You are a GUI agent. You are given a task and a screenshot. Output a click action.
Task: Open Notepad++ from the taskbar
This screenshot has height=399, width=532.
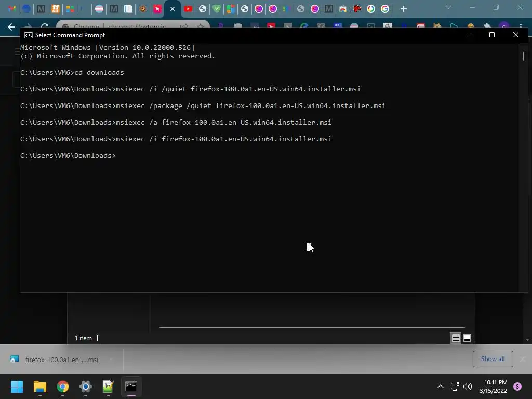point(108,387)
